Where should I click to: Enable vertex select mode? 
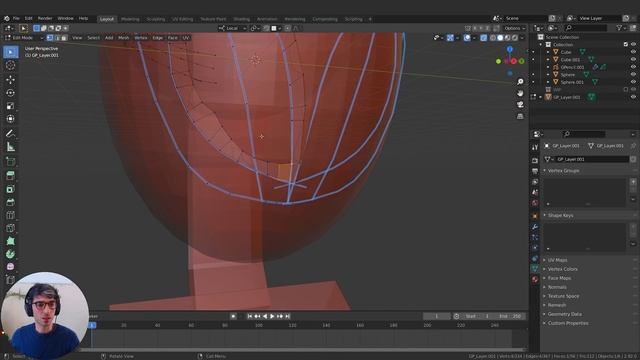tap(50, 38)
